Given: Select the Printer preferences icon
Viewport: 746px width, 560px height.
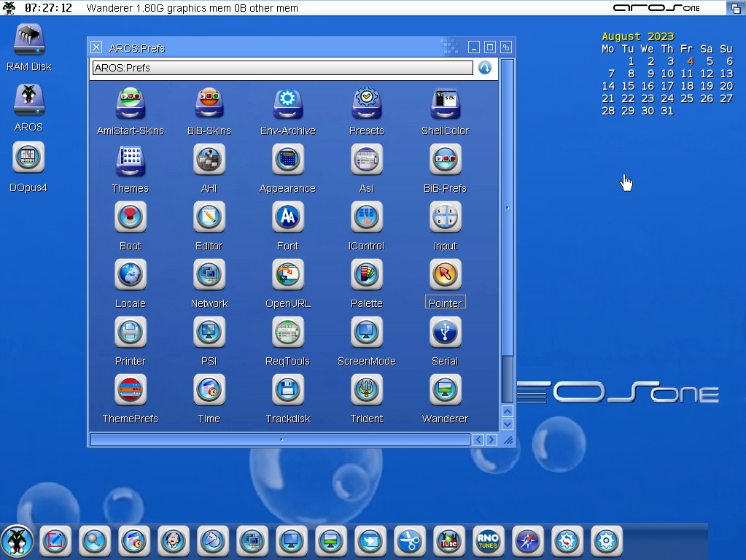Looking at the screenshot, I should (131, 332).
